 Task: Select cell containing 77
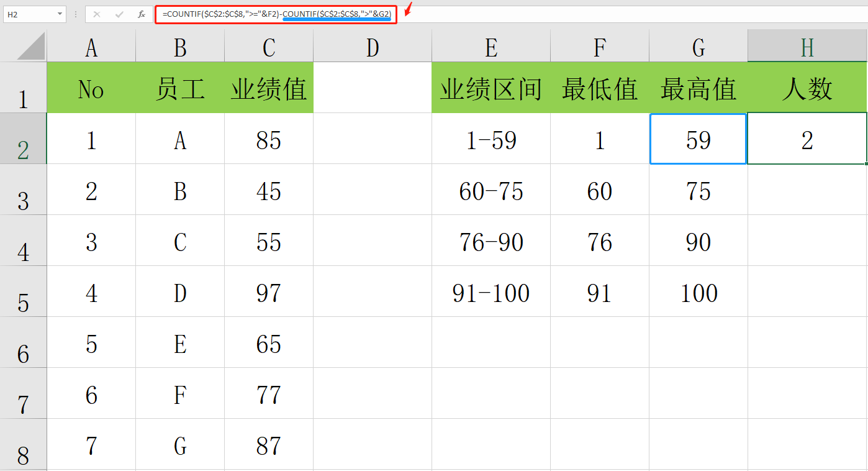tap(269, 393)
